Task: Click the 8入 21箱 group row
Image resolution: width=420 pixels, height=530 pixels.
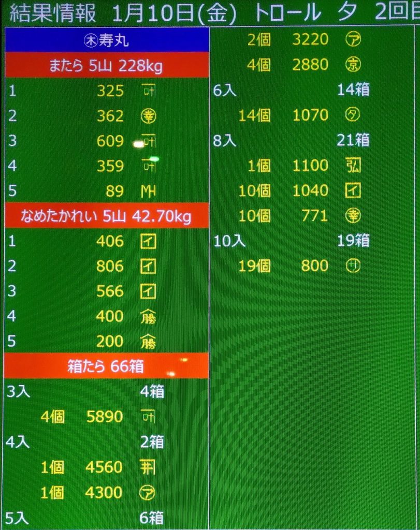Action: coord(291,140)
